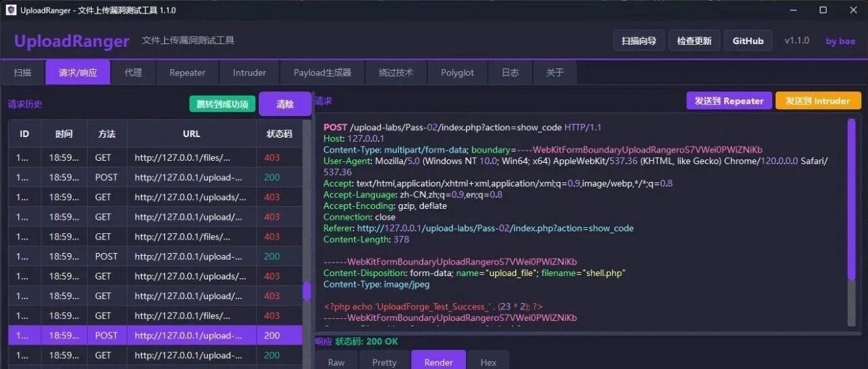Click the v1.1.0 version text
868x369 pixels.
pos(797,41)
